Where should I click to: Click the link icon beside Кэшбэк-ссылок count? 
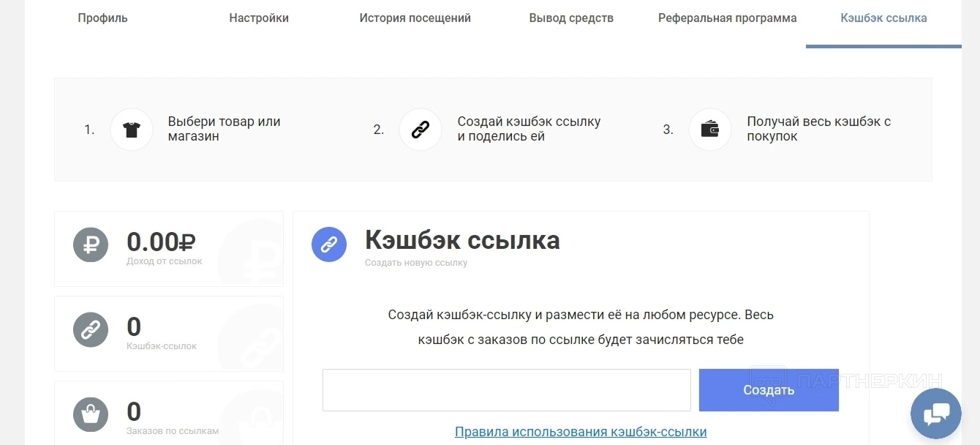[x=91, y=330]
